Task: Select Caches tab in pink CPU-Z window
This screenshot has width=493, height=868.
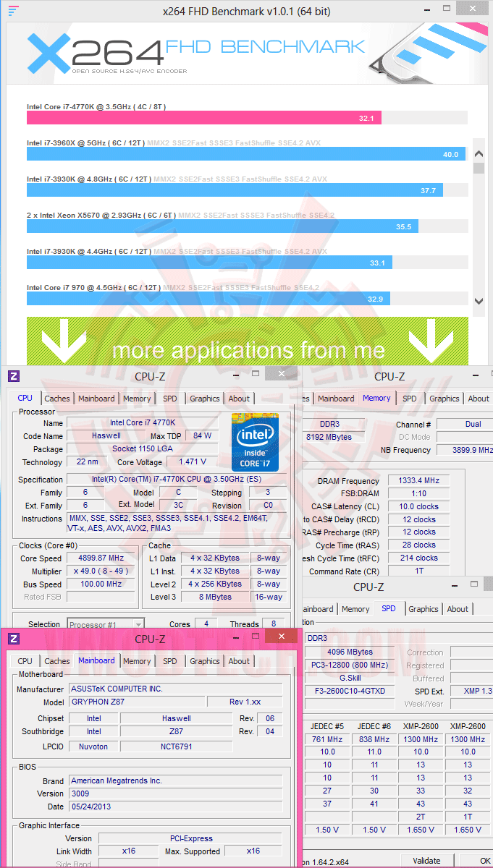Action: click(x=57, y=661)
